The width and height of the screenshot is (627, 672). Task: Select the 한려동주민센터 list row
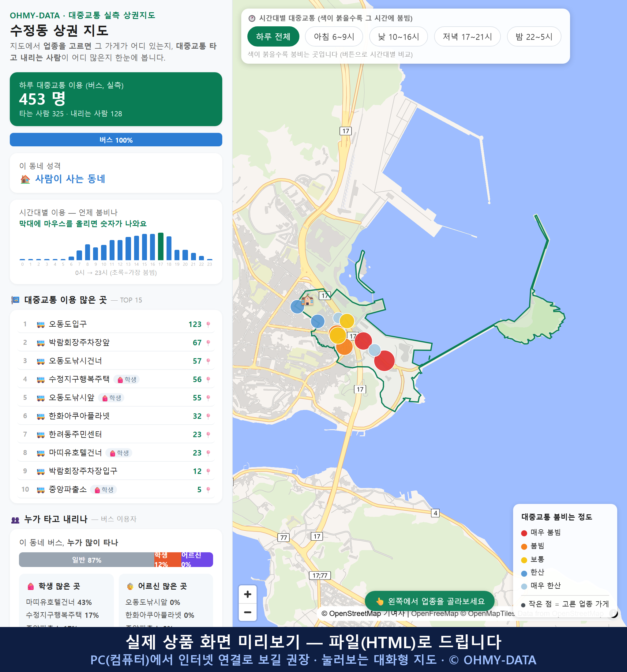coord(116,434)
